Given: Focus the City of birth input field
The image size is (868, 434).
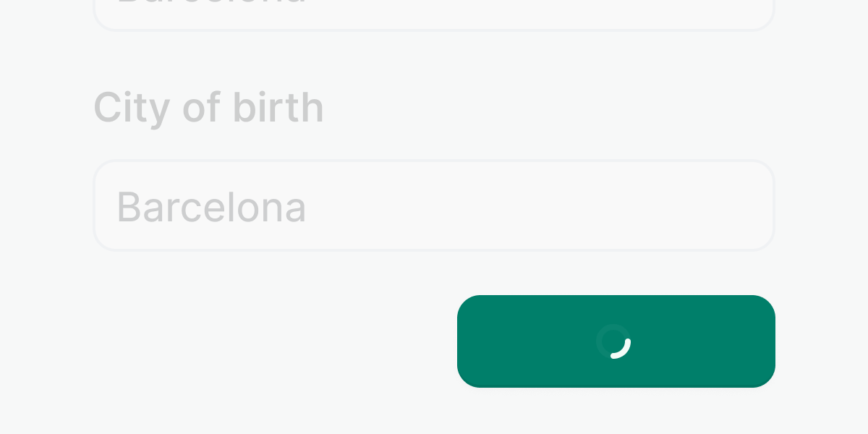Looking at the screenshot, I should (434, 206).
